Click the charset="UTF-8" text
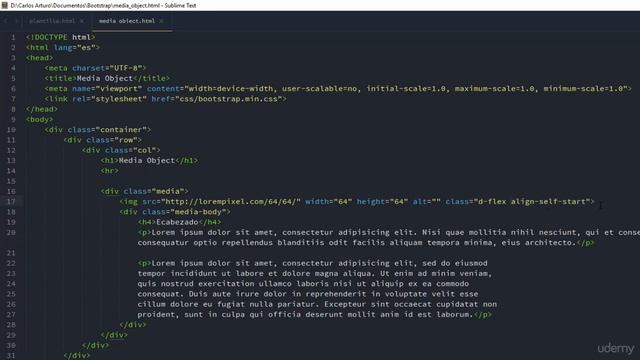The image size is (640, 360). [107, 68]
